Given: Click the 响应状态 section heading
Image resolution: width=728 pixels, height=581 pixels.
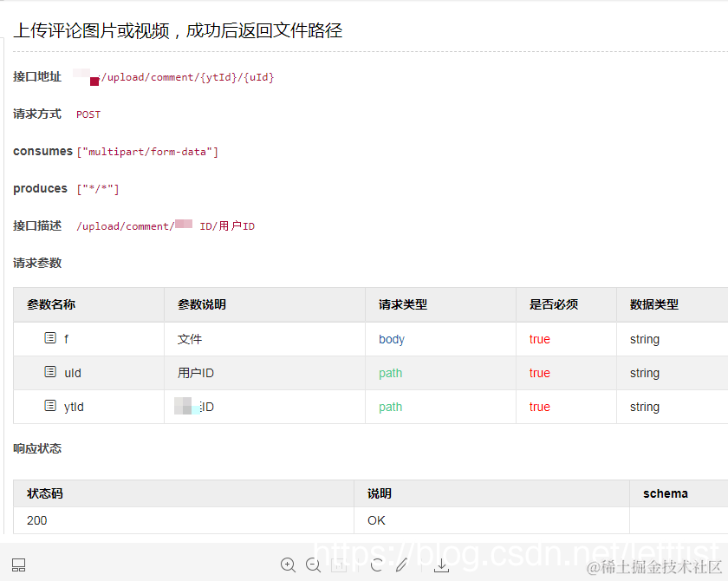Looking at the screenshot, I should (37, 448).
